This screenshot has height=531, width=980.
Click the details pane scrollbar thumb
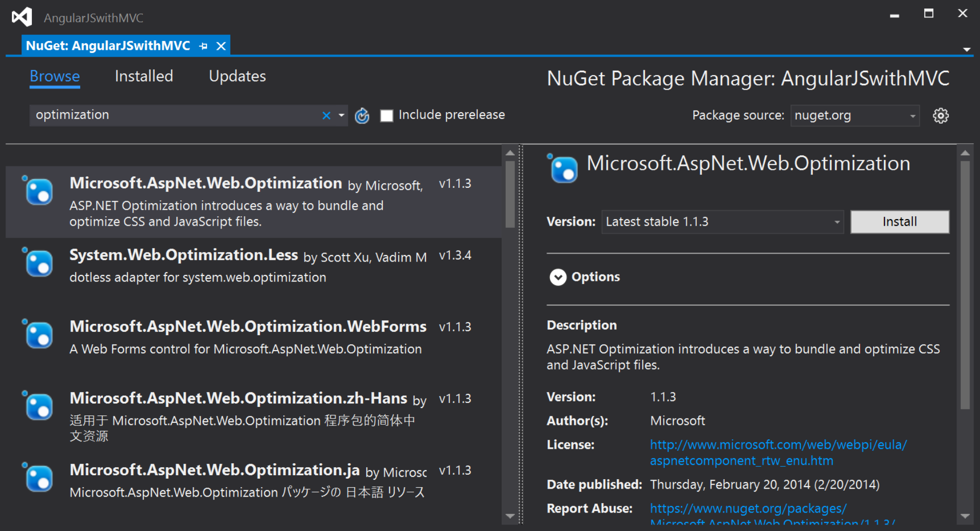pyautogui.click(x=965, y=285)
